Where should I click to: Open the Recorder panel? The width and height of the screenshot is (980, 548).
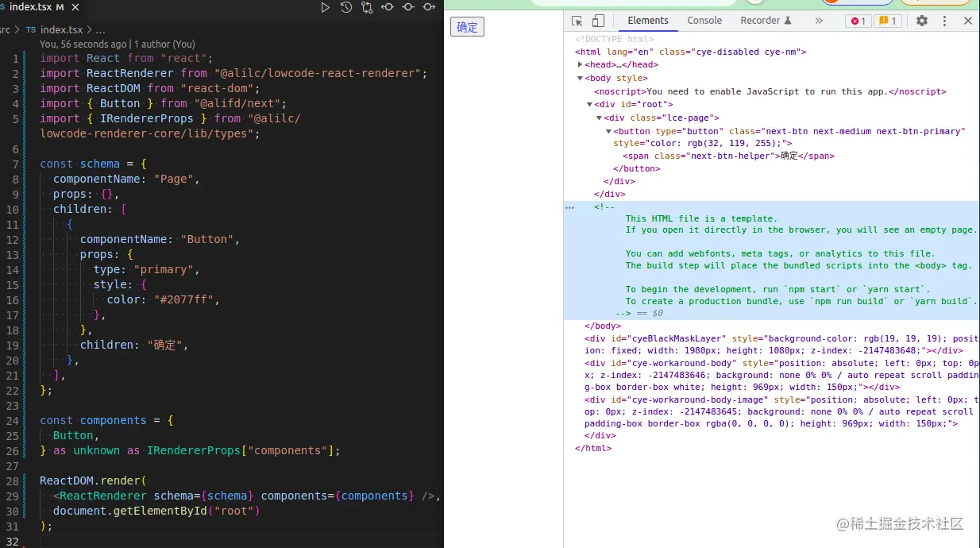click(x=760, y=21)
